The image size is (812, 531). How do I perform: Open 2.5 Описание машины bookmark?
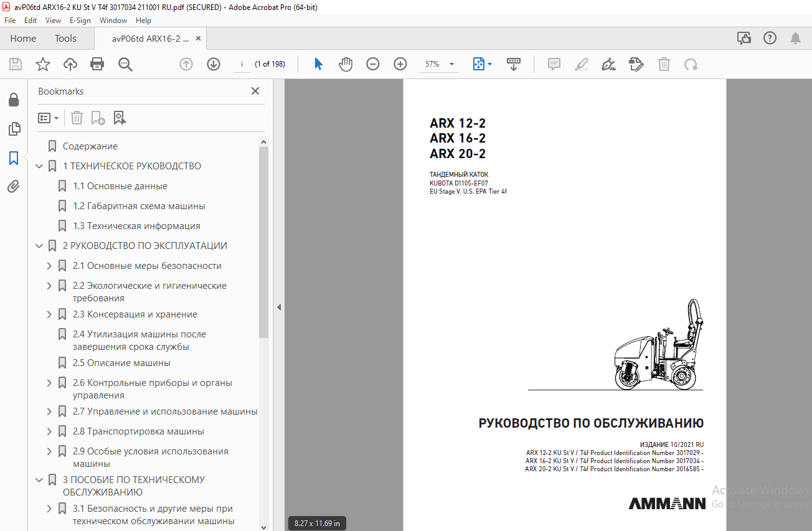121,363
